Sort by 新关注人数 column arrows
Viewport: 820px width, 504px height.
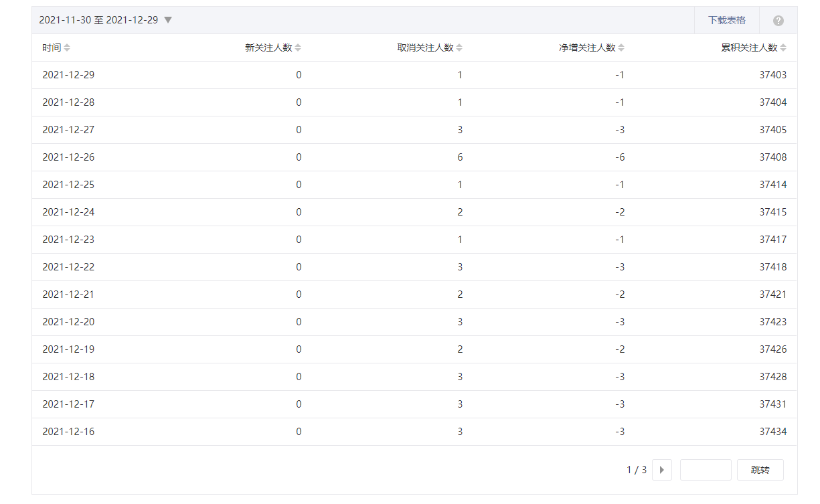coord(298,48)
